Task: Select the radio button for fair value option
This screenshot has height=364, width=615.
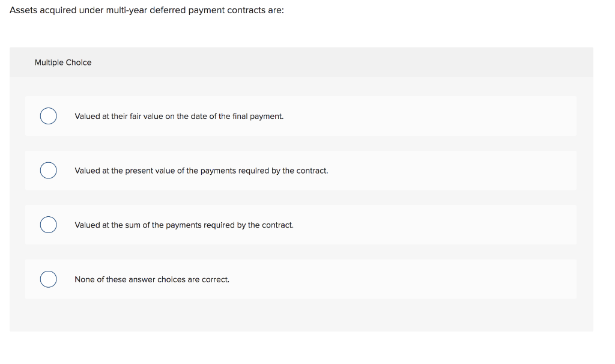Action: pos(48,116)
